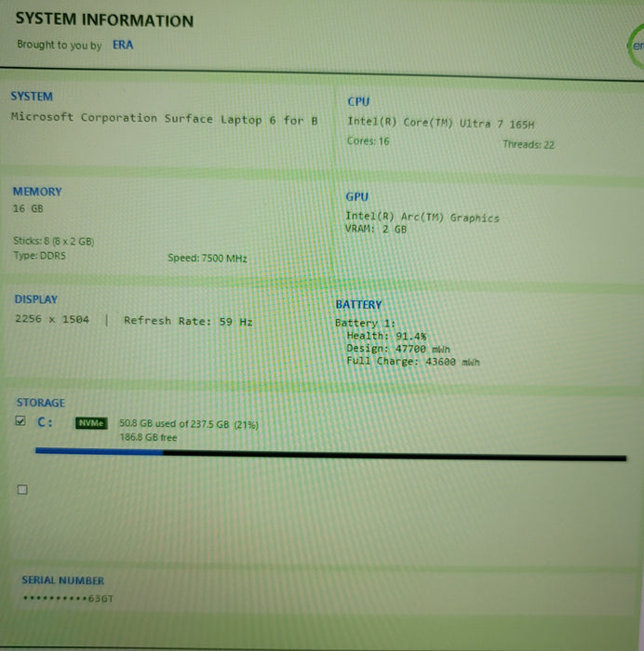Click the 'Type: DDR5' text
Image resolution: width=644 pixels, height=651 pixels.
39,256
